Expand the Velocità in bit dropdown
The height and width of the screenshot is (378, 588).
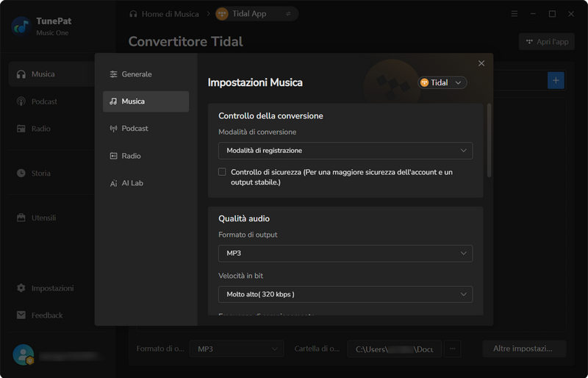pyautogui.click(x=345, y=294)
